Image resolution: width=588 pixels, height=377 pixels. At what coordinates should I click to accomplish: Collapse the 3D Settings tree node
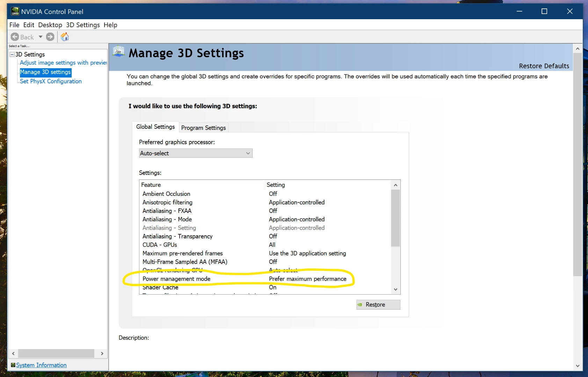pyautogui.click(x=12, y=54)
